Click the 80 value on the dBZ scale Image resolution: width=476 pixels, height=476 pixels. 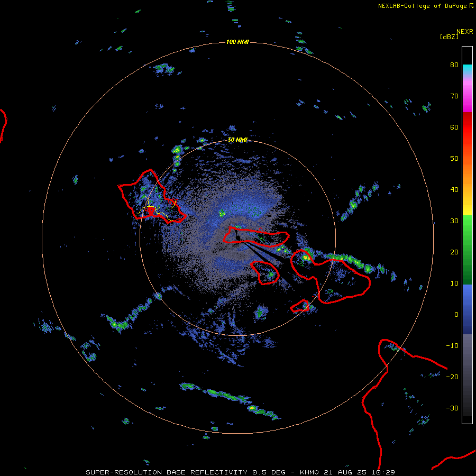pyautogui.click(x=454, y=65)
